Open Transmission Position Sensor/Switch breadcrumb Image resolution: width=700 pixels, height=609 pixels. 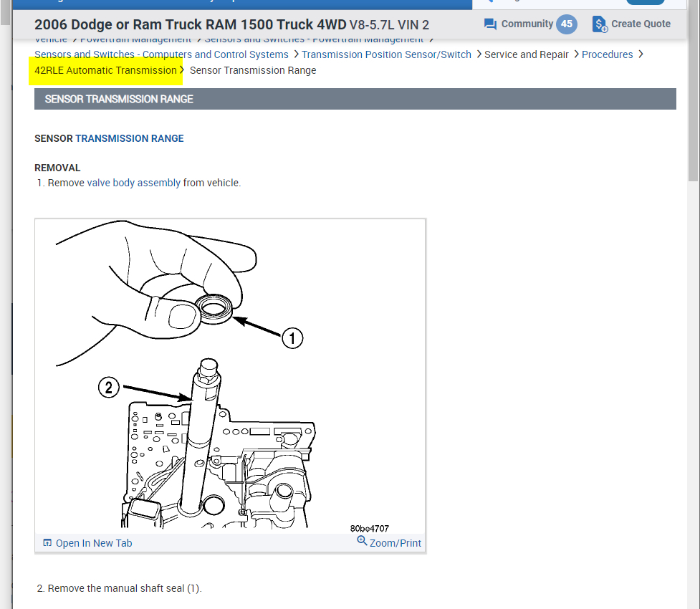click(387, 54)
